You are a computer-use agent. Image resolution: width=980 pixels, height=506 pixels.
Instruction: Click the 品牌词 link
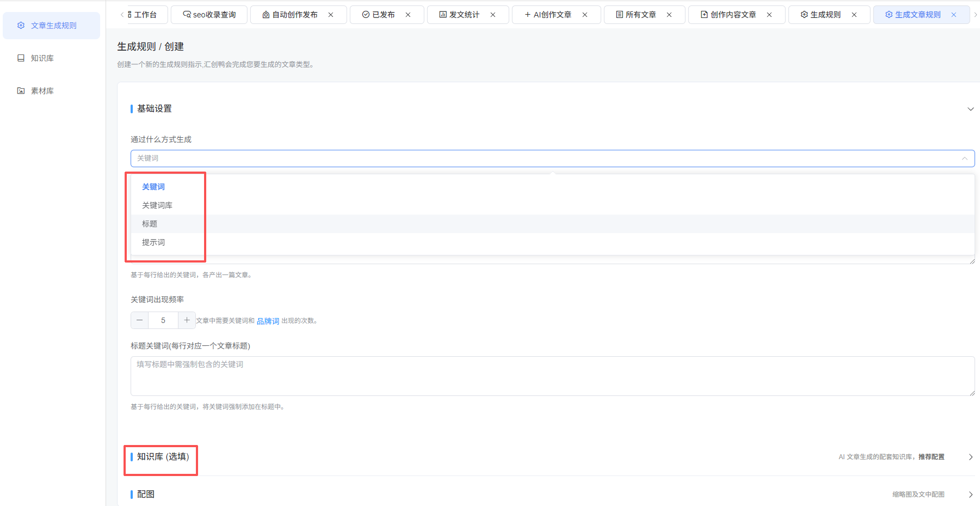(268, 321)
